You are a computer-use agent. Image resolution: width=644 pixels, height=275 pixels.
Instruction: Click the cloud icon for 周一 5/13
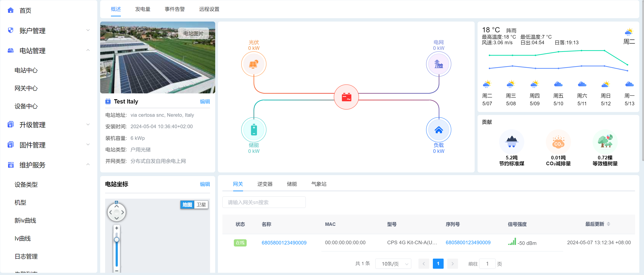pos(629,84)
